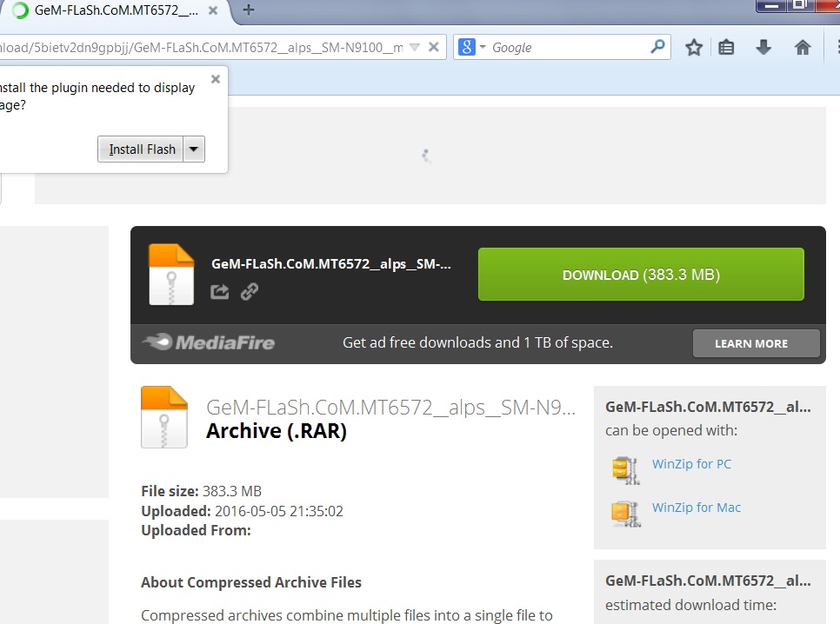This screenshot has height=624, width=840.
Task: Open WinZip for PC link
Action: click(691, 464)
